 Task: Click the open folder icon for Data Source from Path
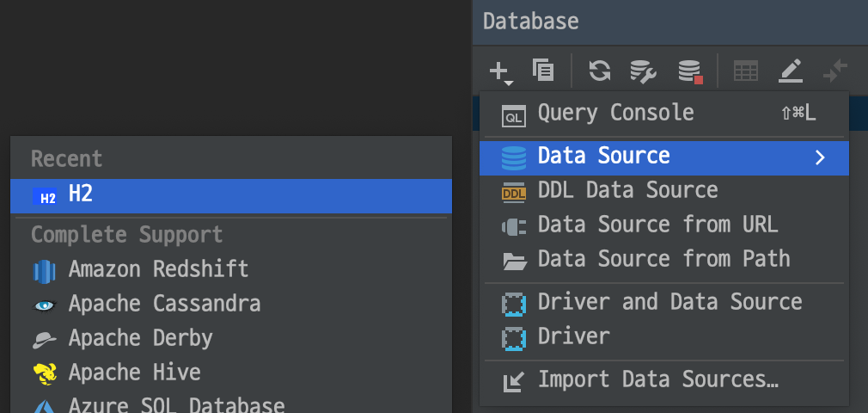(x=515, y=261)
